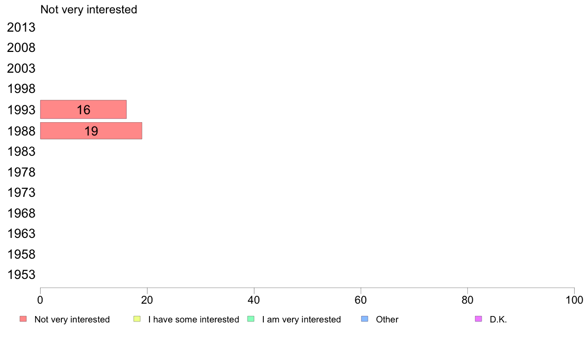This screenshot has width=588, height=364.
Task: Click the 100 tick on horizontal axis
Action: (574, 300)
